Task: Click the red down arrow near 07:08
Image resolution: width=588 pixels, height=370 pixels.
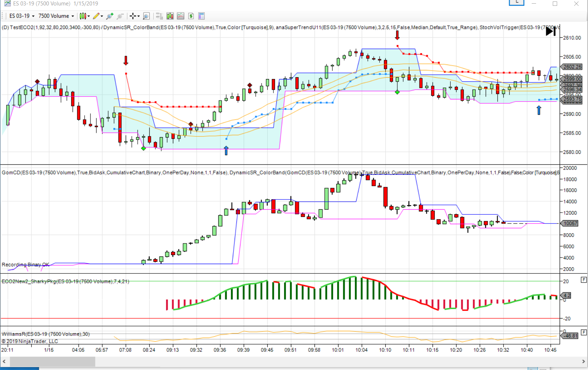Action: [x=126, y=61]
